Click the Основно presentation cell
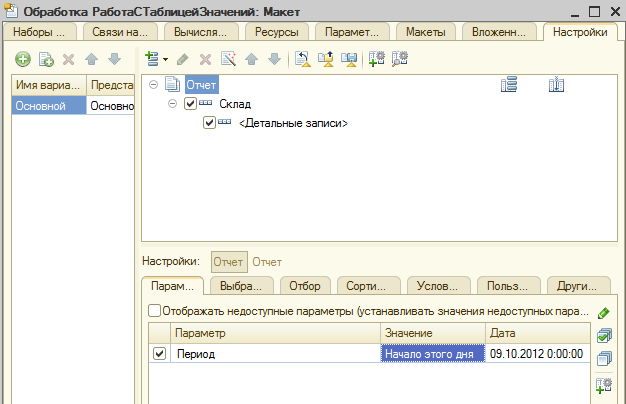The width and height of the screenshot is (626, 404). (111, 105)
